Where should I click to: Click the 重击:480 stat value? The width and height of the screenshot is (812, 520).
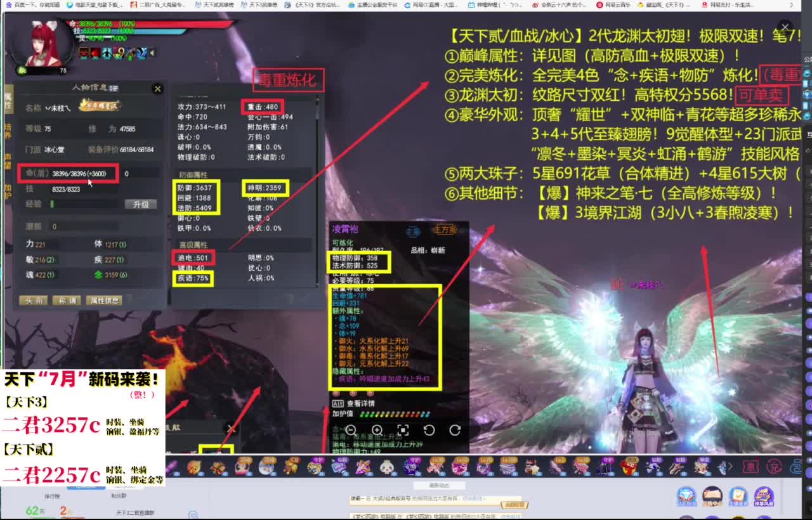click(263, 107)
